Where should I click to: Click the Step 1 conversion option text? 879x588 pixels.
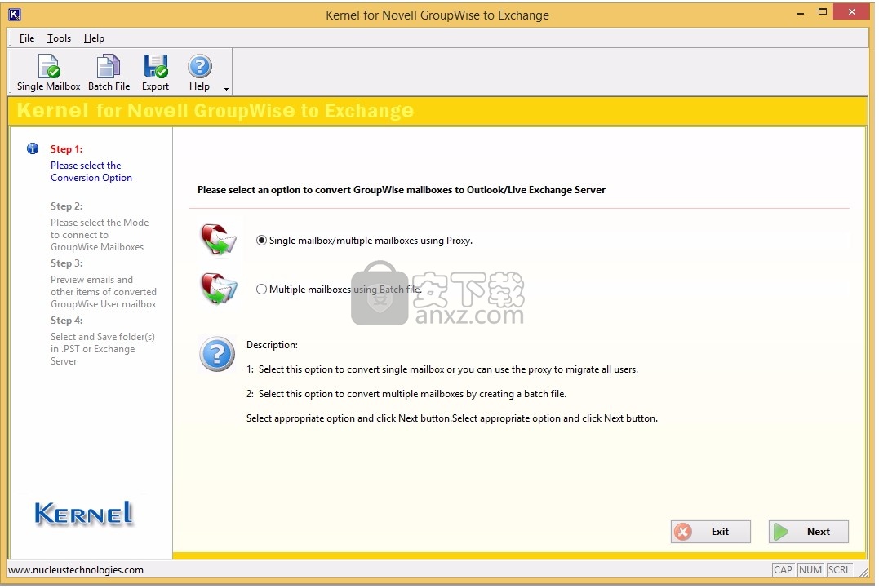pyautogui.click(x=91, y=171)
